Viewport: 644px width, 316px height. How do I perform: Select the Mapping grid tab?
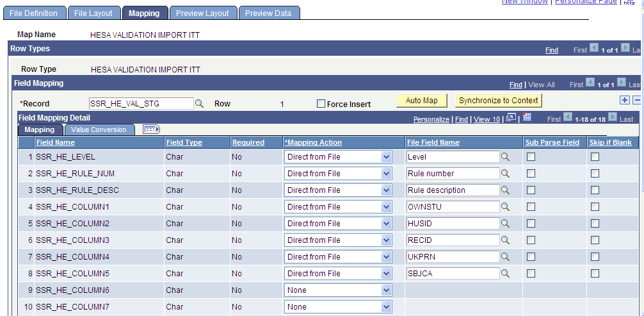[40, 129]
